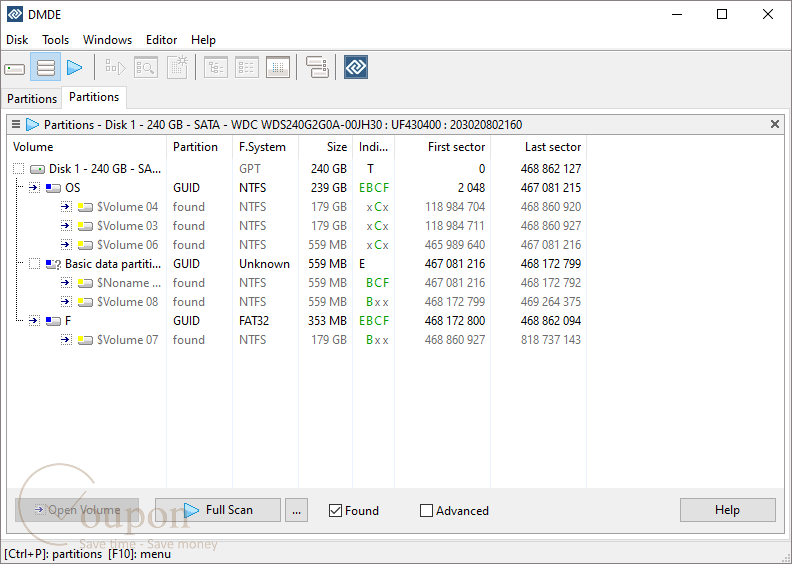This screenshot has width=792, height=564.
Task: Select the second active Partitions tab
Action: click(x=94, y=97)
